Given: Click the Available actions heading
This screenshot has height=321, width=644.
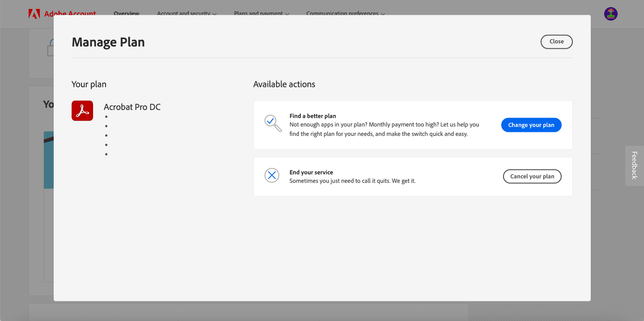Looking at the screenshot, I should [284, 84].
